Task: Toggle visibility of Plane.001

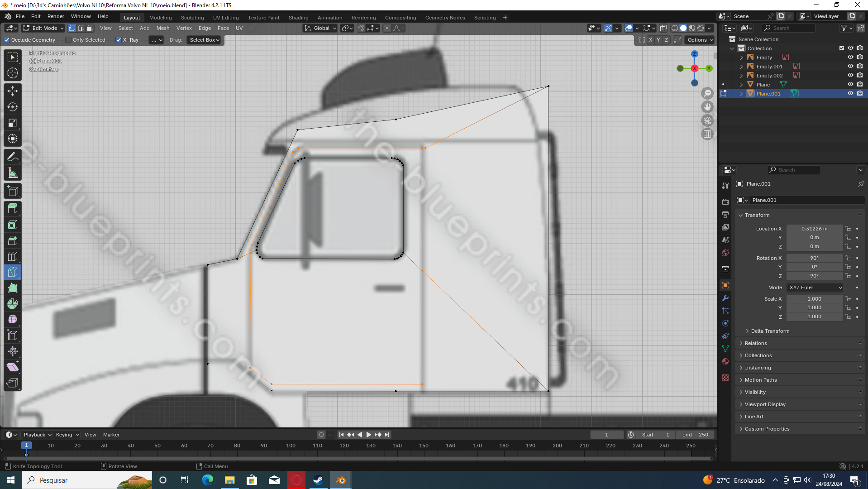Action: pos(850,94)
